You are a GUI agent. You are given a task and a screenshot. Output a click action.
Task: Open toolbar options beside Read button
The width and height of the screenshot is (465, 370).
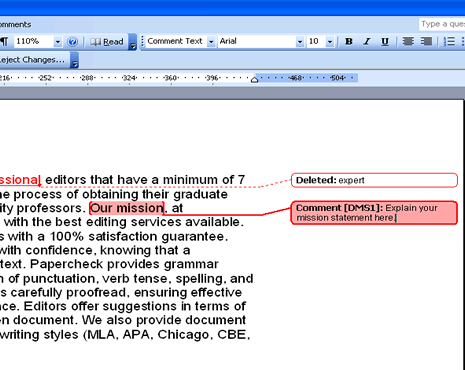[132, 42]
